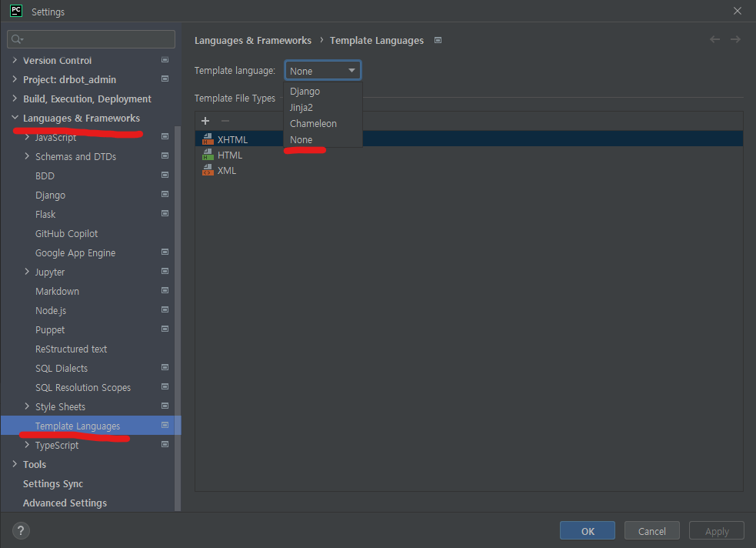The height and width of the screenshot is (548, 756).
Task: Open the ReStructured text settings page
Action: click(x=71, y=349)
